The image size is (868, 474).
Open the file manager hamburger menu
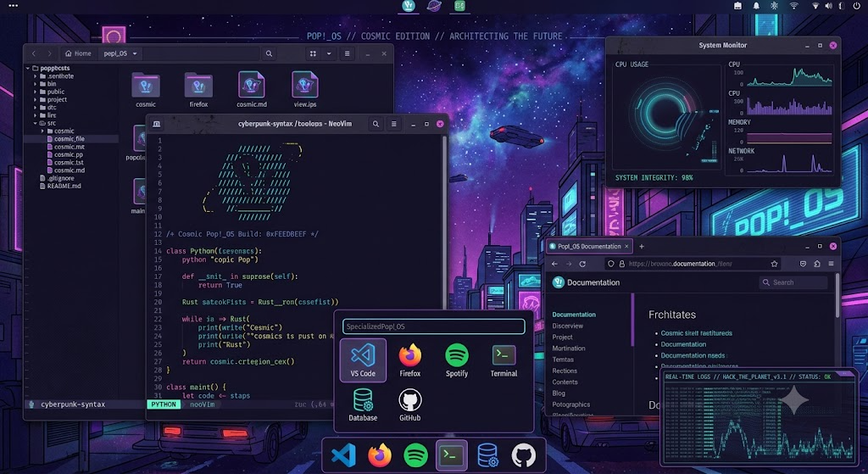click(x=347, y=53)
